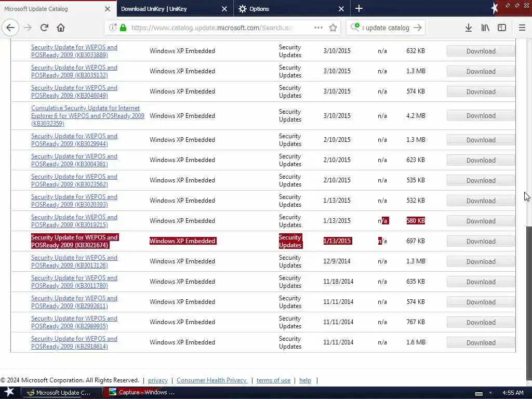Open KB3011780 security update link
532x399 pixels.
[x=74, y=282]
